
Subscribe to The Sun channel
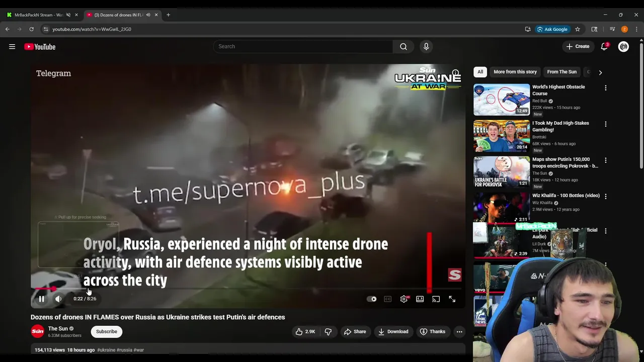[107, 331]
